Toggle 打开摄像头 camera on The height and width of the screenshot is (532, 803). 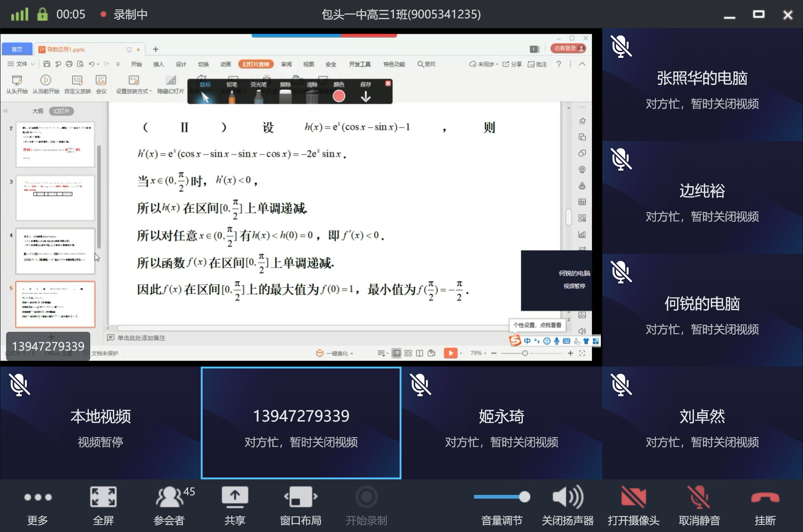(633, 506)
